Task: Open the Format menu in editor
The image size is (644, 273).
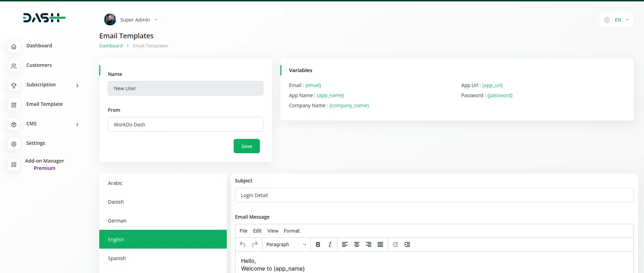Action: 292,231
